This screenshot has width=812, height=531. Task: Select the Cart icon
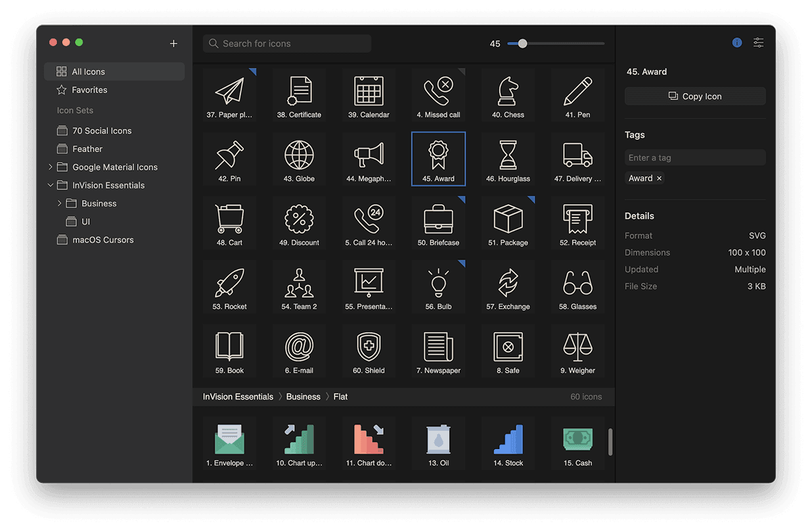click(229, 223)
